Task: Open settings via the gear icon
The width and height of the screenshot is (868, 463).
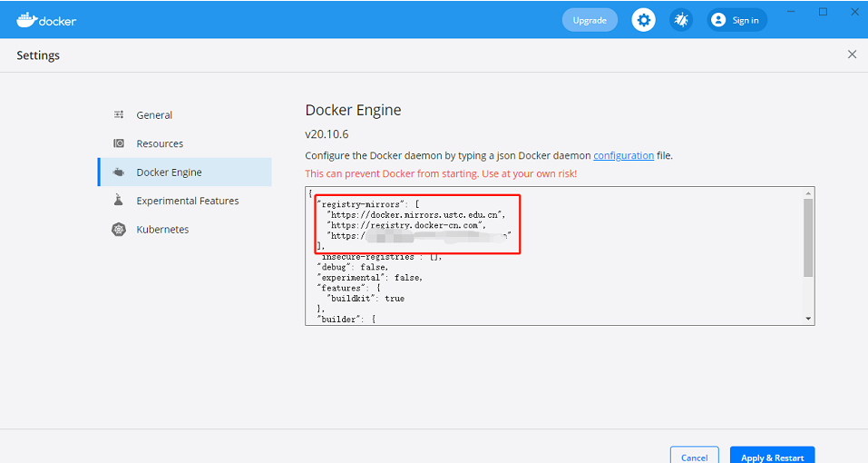Action: (x=643, y=20)
